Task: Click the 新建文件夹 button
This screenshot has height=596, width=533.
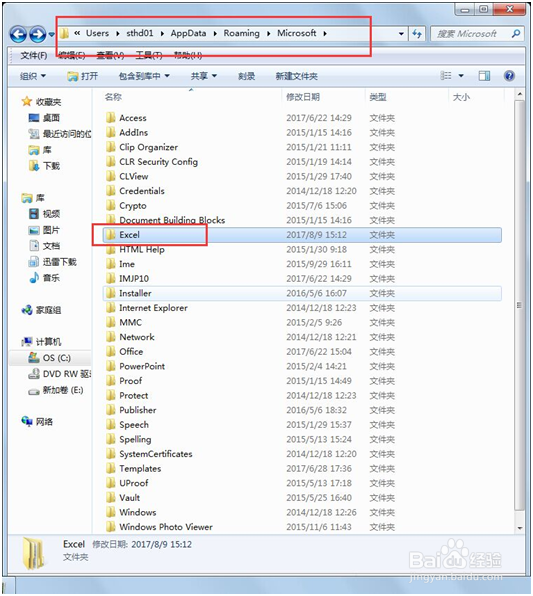Action: [x=297, y=76]
